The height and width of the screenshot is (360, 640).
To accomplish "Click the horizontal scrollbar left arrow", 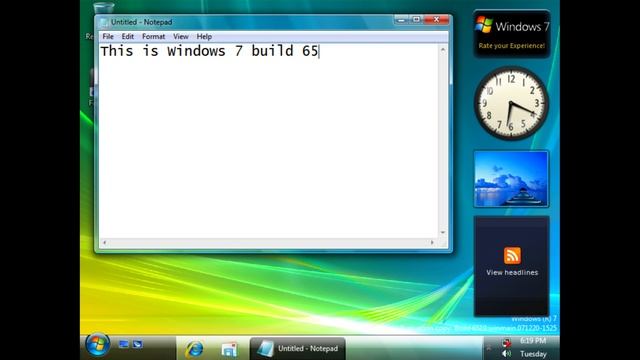I will [x=104, y=242].
